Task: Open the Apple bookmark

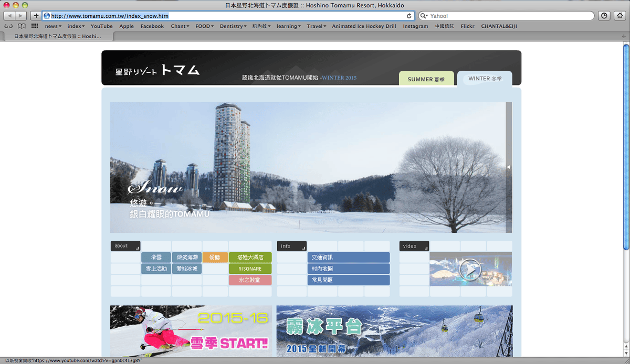Action: click(x=127, y=26)
